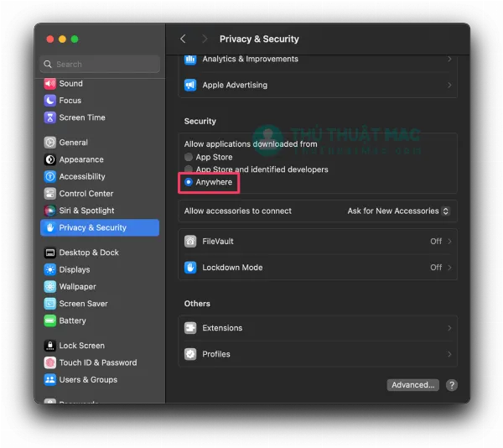
Task: Switch to Screen Time pane label
Action: pos(82,117)
